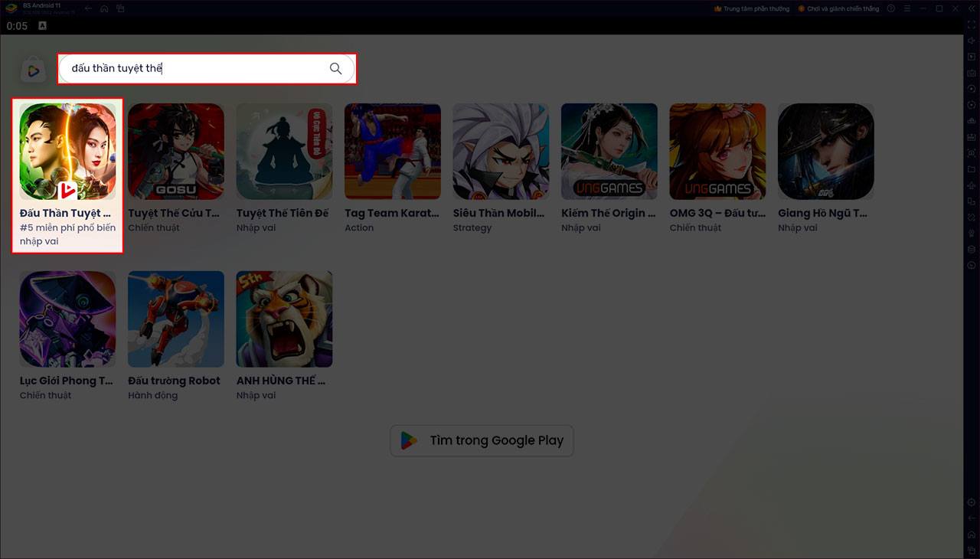Click Android home icon in sidebar bottom
The width and height of the screenshot is (980, 559).
pyautogui.click(x=972, y=534)
